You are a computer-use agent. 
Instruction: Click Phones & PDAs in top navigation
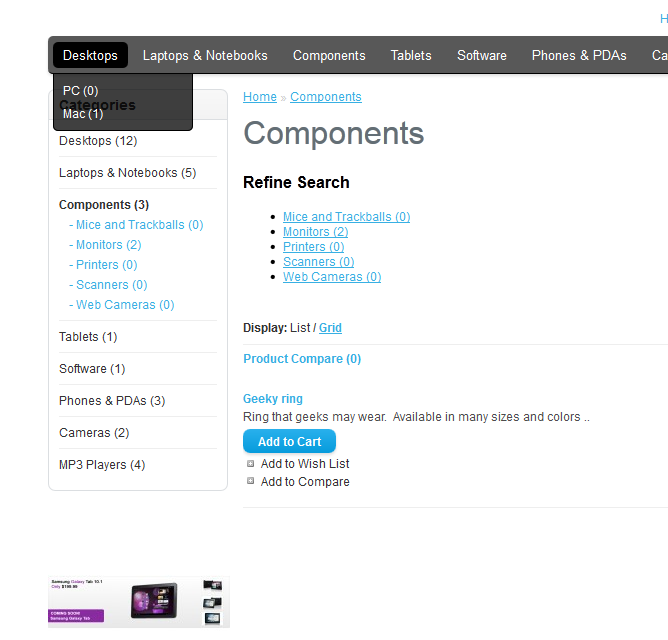(579, 55)
